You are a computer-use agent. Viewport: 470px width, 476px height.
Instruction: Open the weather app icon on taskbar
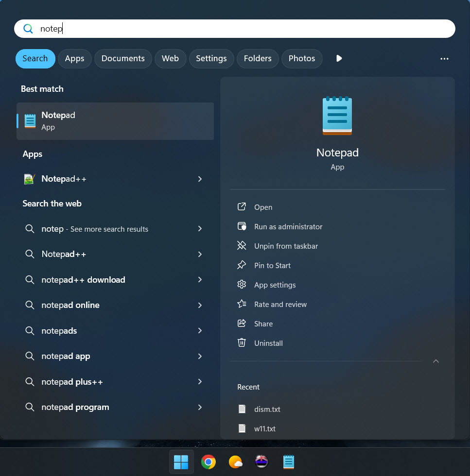[x=235, y=462]
